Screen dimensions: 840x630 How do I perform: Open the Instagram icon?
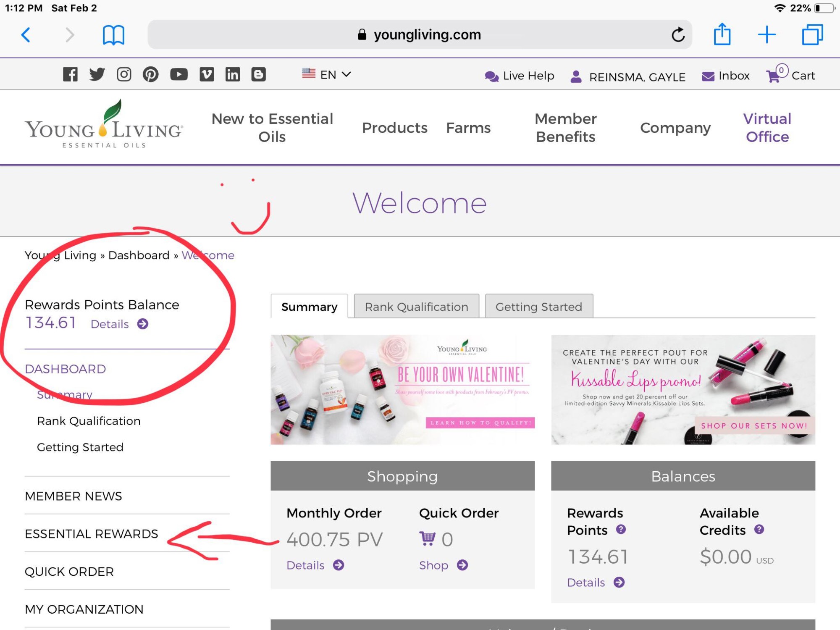pyautogui.click(x=124, y=74)
